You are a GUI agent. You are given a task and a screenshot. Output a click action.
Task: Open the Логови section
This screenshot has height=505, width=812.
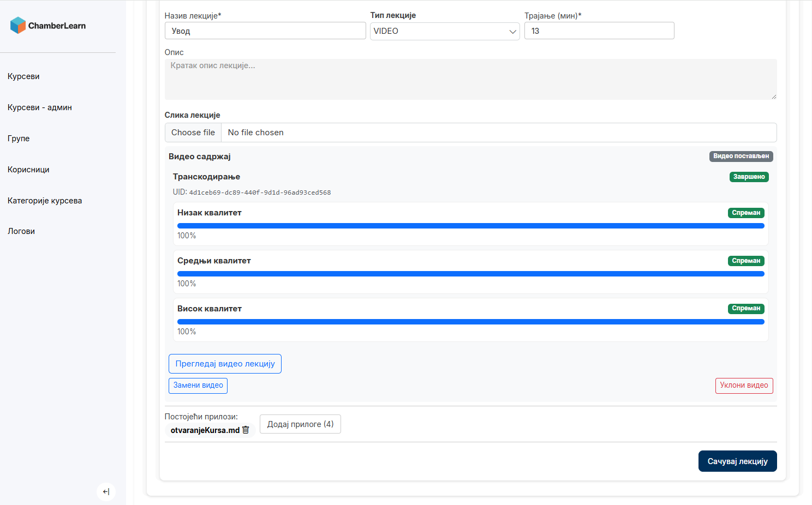(21, 231)
